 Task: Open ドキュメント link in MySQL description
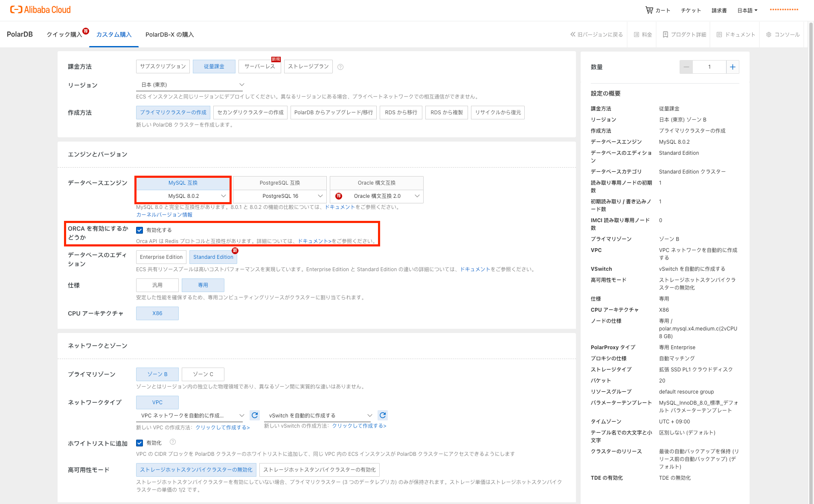point(340,207)
